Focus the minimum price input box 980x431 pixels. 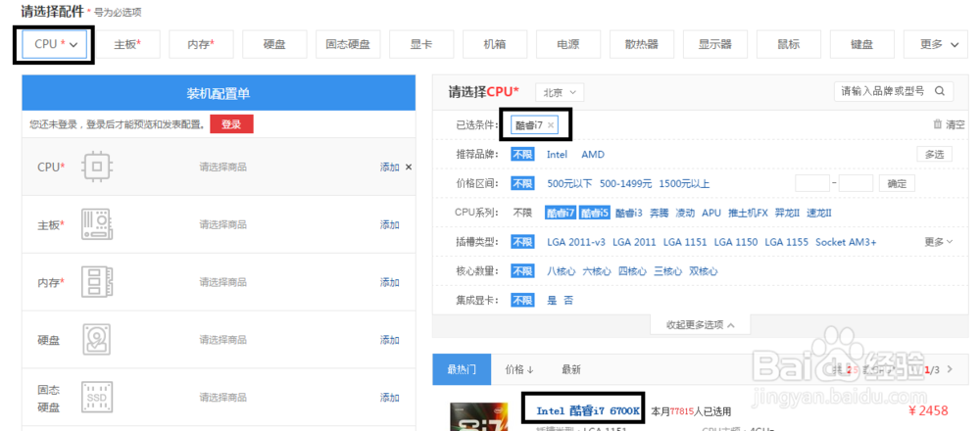point(811,183)
